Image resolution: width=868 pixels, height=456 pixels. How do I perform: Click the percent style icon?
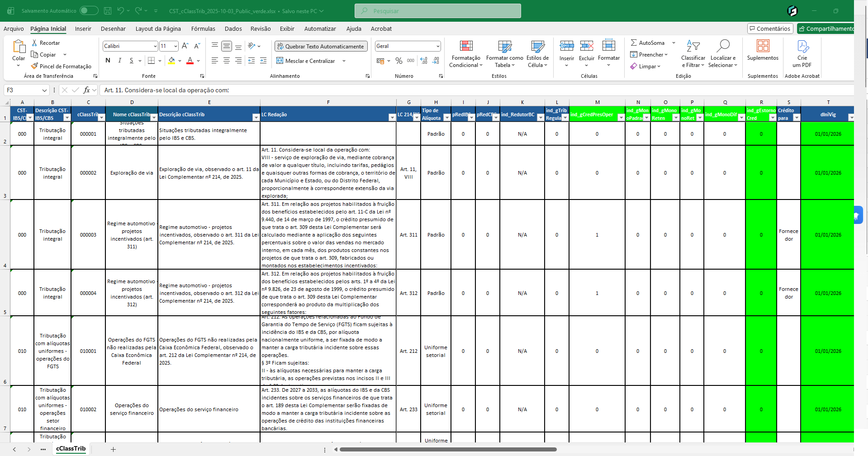(x=398, y=61)
